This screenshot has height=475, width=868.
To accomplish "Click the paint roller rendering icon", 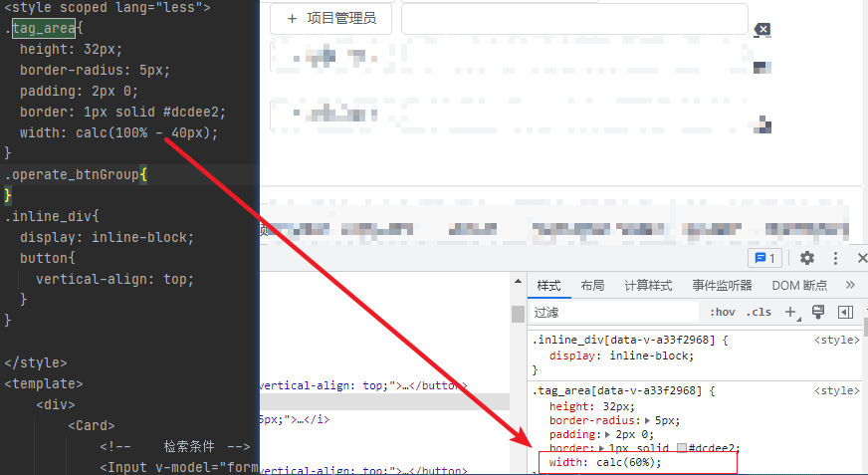I will 817,313.
